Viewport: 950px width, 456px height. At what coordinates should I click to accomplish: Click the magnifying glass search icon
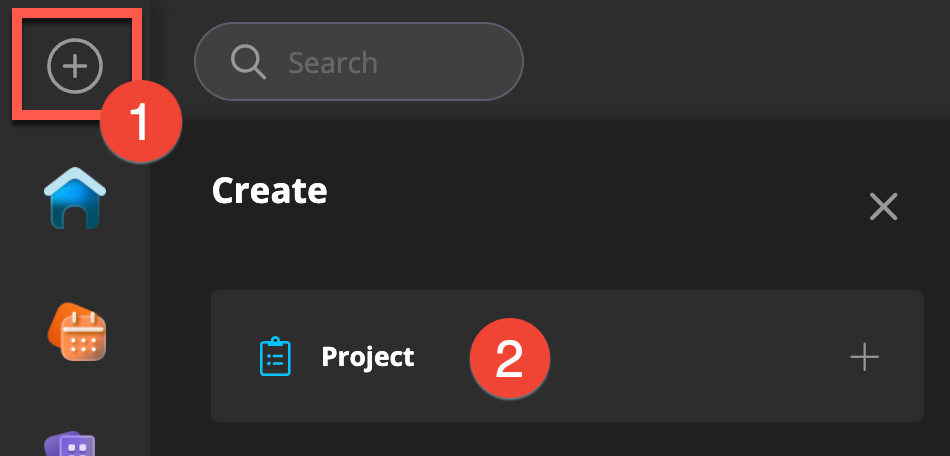pos(247,62)
